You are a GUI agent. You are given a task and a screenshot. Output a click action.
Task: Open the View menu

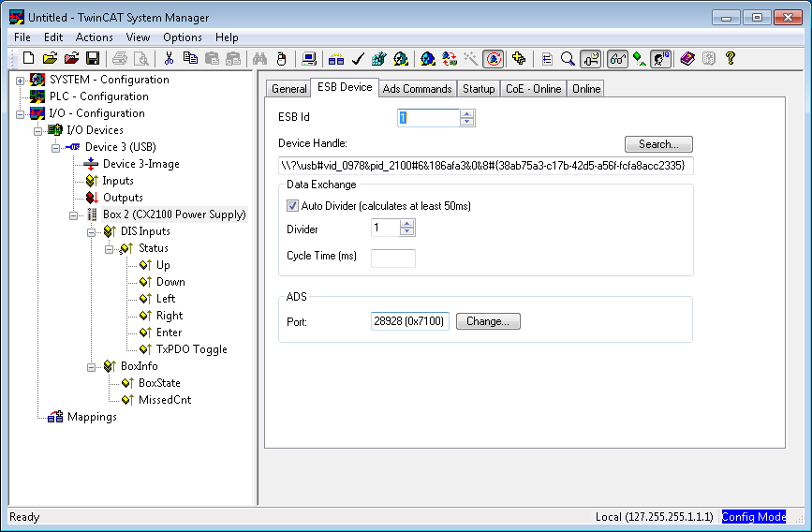point(138,37)
